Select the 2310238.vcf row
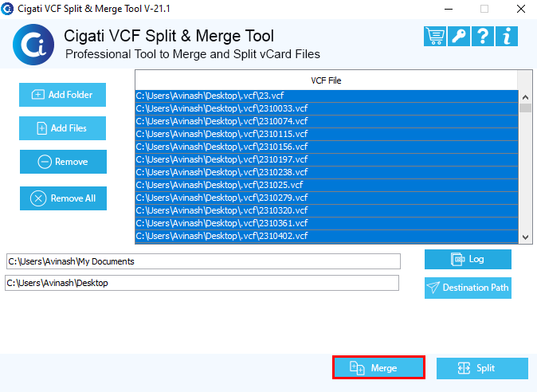 pyautogui.click(x=327, y=172)
